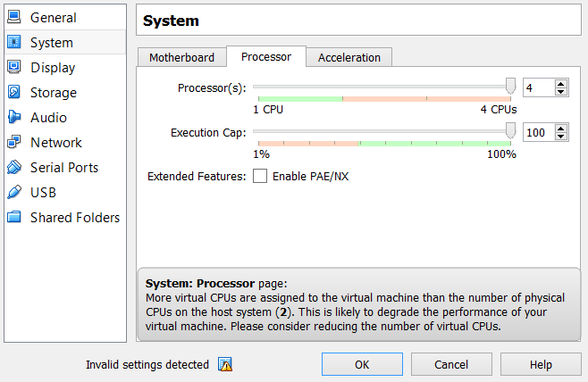Open the Acceleration tab
The height and width of the screenshot is (382, 588).
click(x=349, y=57)
